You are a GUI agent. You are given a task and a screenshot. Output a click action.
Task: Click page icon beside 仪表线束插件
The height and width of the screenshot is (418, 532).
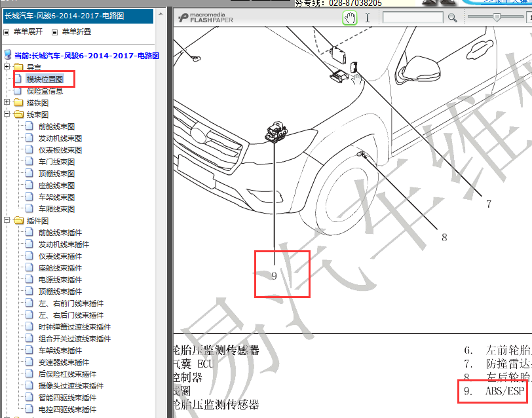[29, 256]
